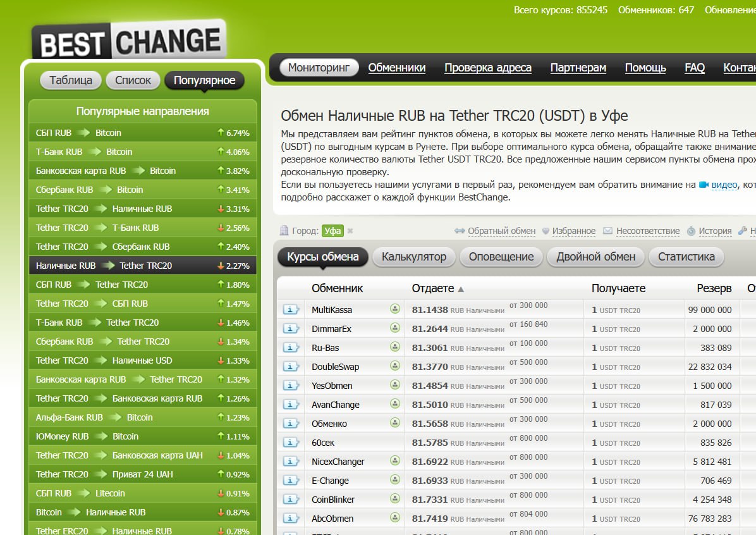Open info icon for DoubleSwap exchanger
This screenshot has height=535, width=756.
click(291, 367)
